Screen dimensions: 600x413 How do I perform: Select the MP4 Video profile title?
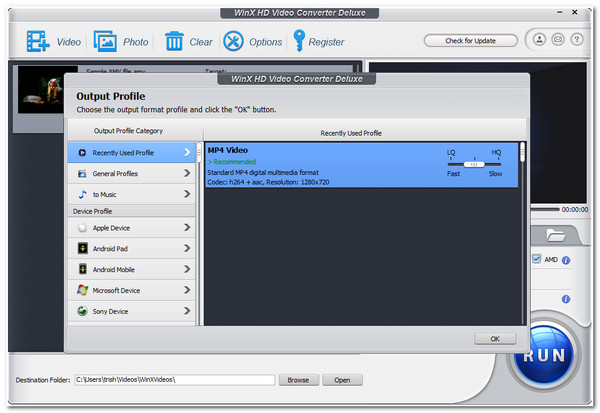[x=227, y=150]
